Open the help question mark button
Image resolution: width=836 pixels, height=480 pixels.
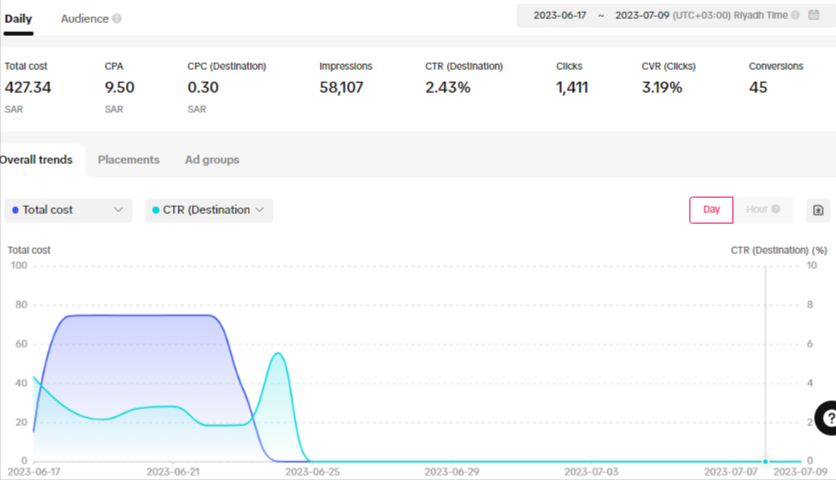828,418
